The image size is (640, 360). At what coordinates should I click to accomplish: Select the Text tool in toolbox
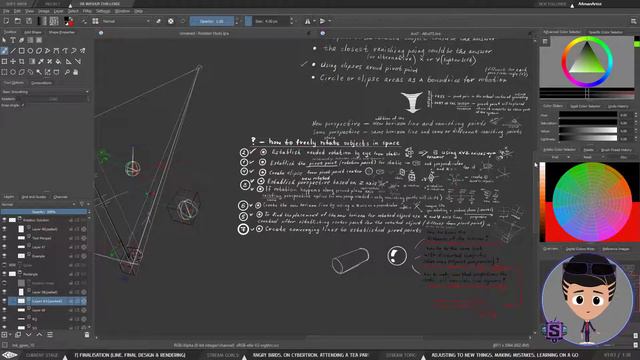[13, 40]
